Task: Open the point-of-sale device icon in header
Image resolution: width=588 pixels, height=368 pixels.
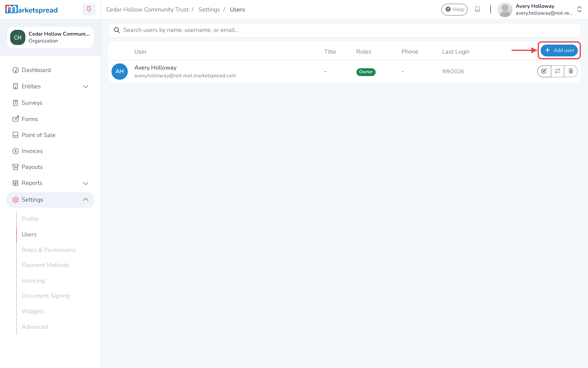Action: click(x=478, y=9)
